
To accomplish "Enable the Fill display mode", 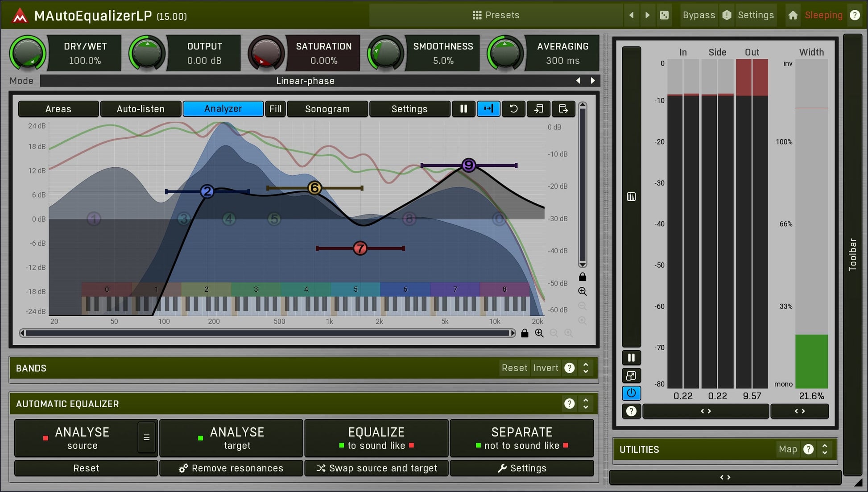I will [x=275, y=109].
